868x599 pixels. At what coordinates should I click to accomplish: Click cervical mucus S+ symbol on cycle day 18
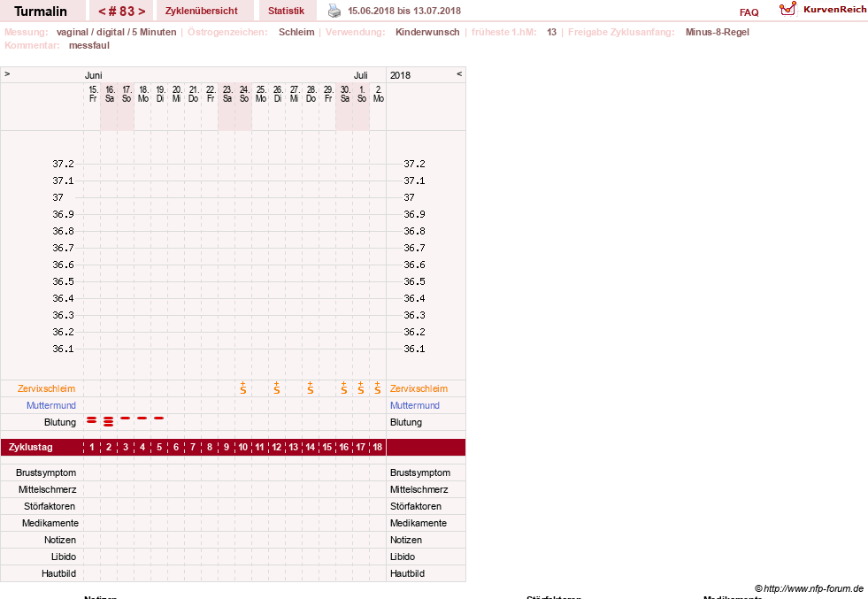[x=378, y=388]
